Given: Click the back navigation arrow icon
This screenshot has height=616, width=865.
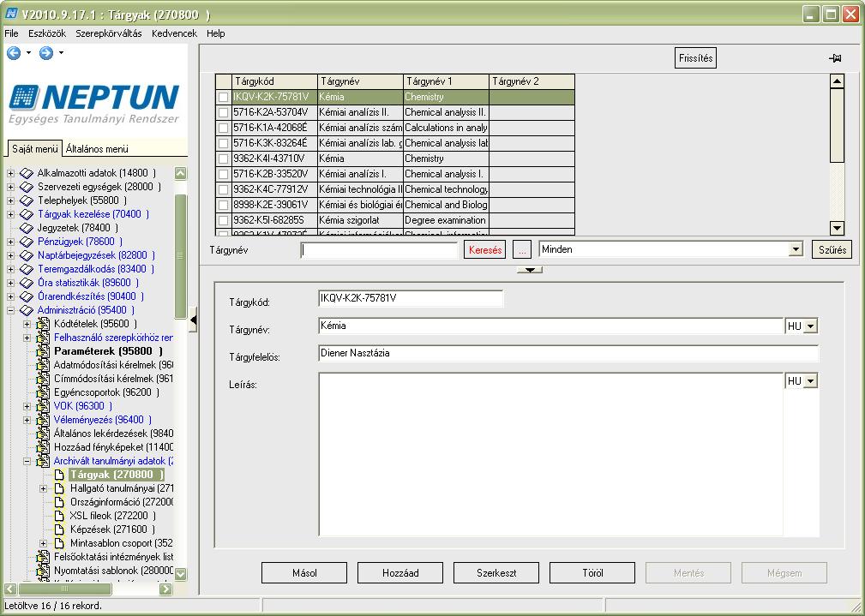Looking at the screenshot, I should pyautogui.click(x=14, y=53).
